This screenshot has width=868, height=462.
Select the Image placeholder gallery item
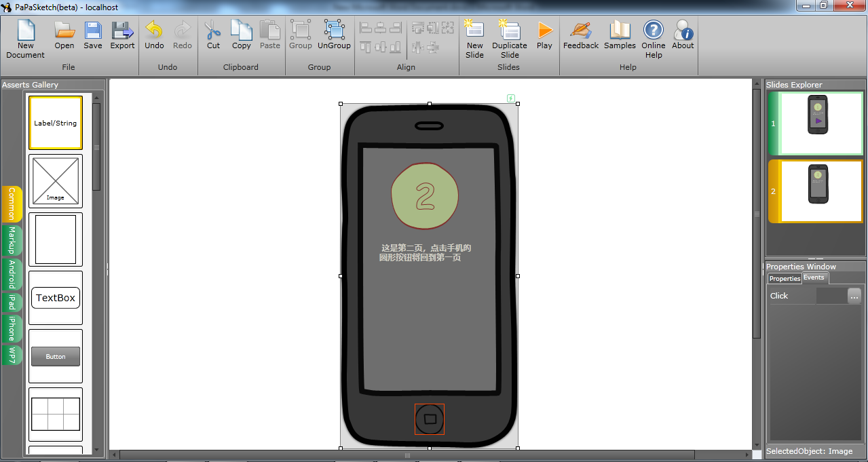(56, 181)
